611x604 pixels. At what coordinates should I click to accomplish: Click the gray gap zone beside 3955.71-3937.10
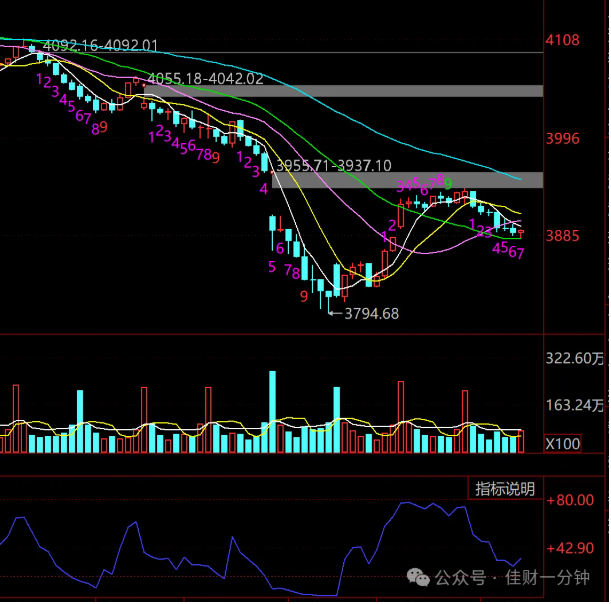click(407, 180)
